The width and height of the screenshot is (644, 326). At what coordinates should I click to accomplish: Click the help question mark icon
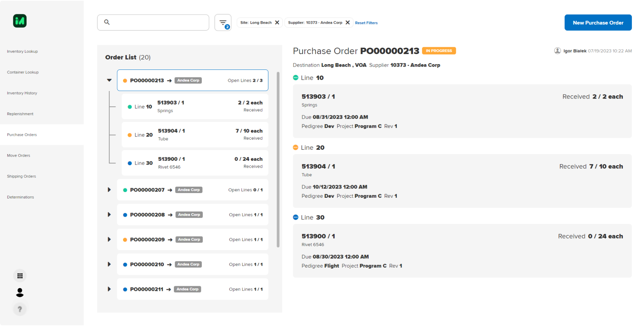tap(20, 309)
